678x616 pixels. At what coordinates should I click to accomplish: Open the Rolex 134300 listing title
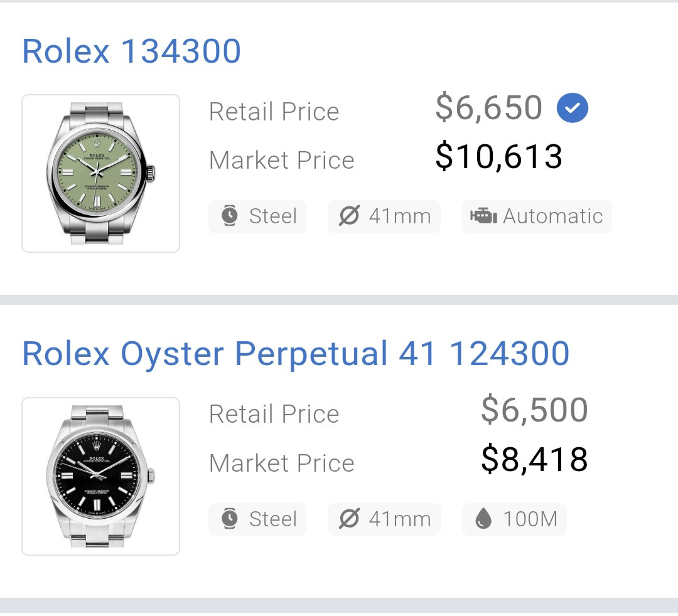click(x=131, y=51)
